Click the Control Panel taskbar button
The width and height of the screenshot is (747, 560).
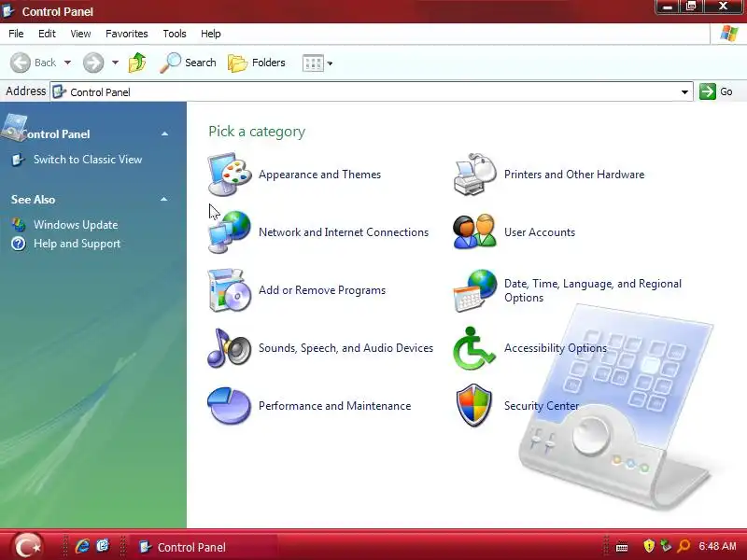tap(204, 547)
